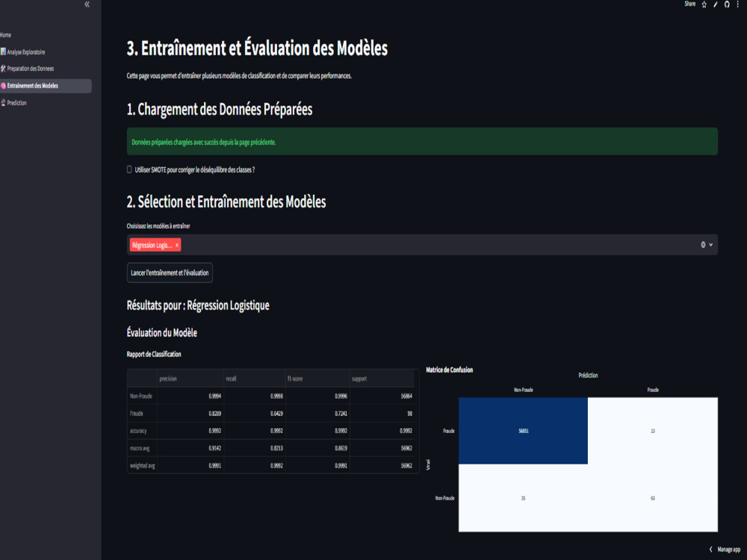Launch training with Lancer l'entraînement et l'évaluation
The width and height of the screenshot is (747, 560).
coord(170,273)
